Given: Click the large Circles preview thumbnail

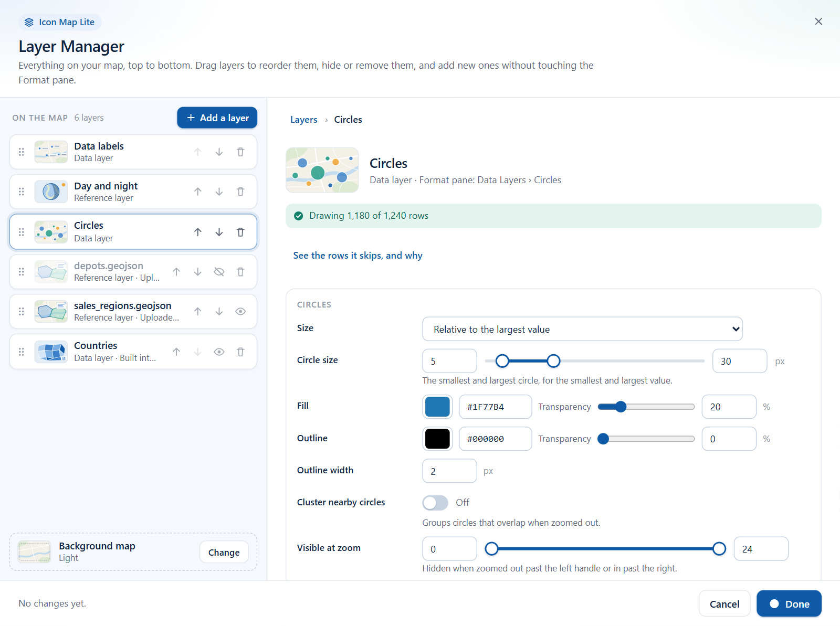Looking at the screenshot, I should click(x=322, y=170).
